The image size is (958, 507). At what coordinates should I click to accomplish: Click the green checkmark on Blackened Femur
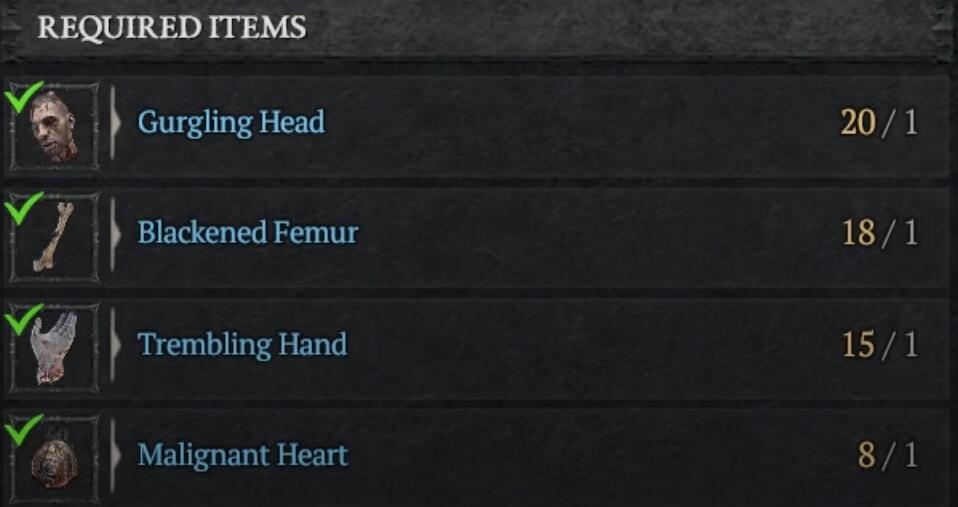point(24,208)
